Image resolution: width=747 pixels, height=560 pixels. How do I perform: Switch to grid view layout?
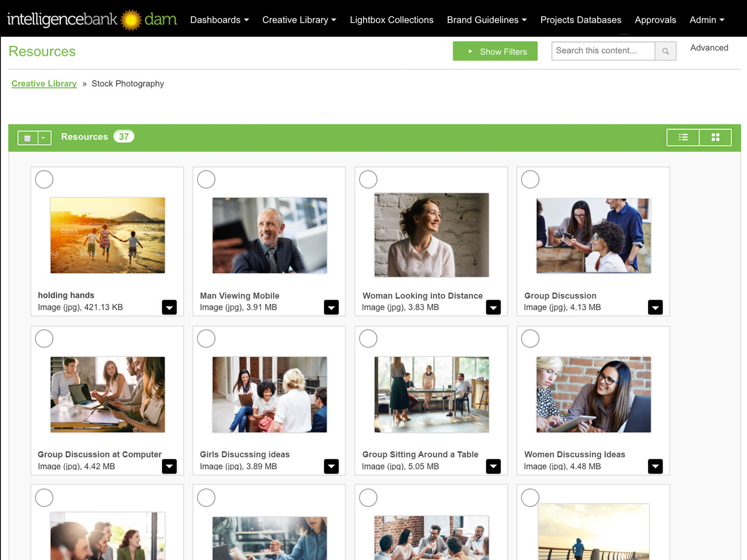tap(715, 137)
